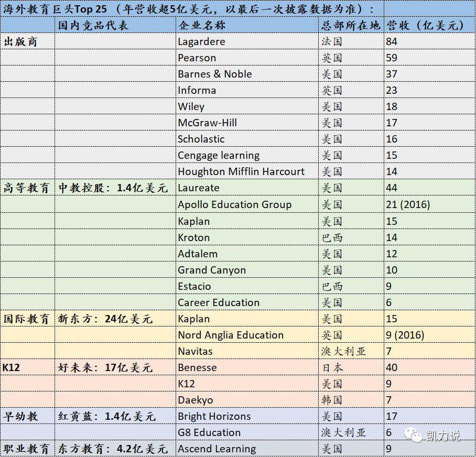Select the 'Barnes & Noble' cell

[x=247, y=74]
